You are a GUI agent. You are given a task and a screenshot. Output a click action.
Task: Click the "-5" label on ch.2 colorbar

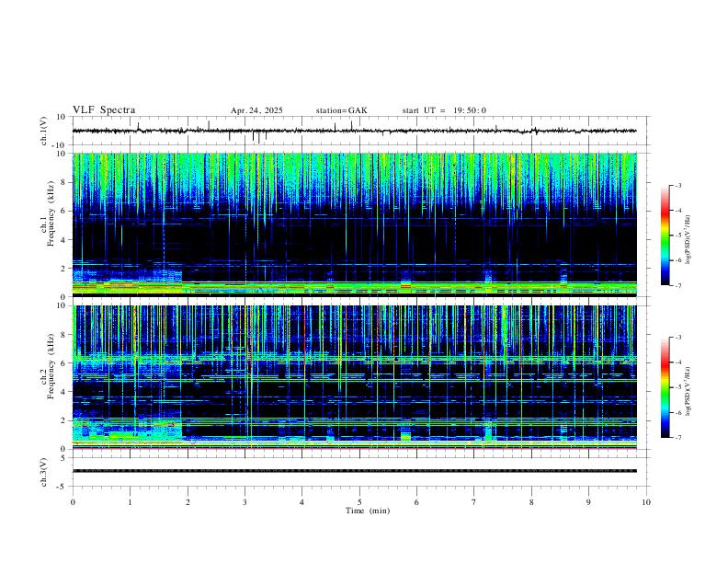coord(678,387)
